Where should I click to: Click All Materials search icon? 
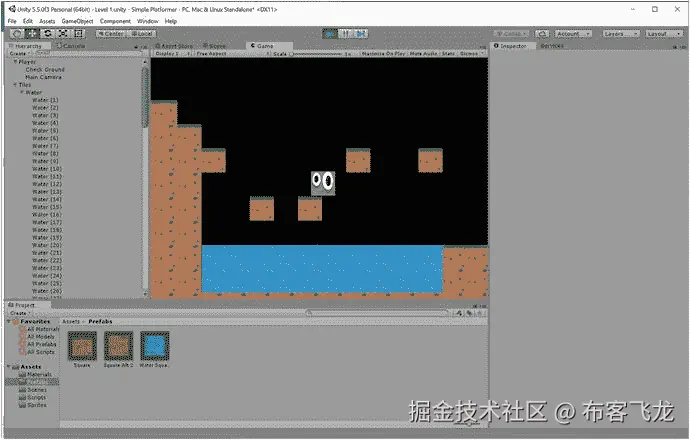[22, 329]
